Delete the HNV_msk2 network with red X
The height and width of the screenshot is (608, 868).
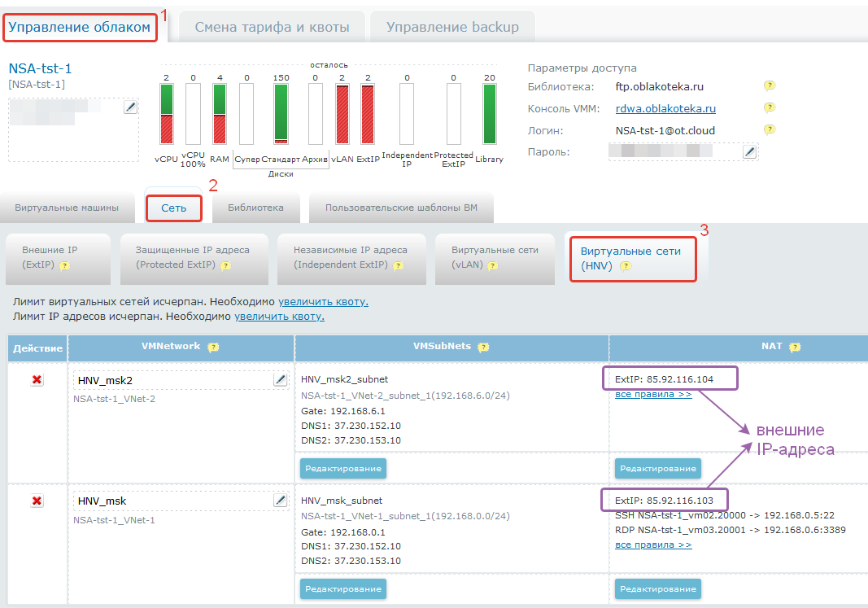(x=37, y=380)
